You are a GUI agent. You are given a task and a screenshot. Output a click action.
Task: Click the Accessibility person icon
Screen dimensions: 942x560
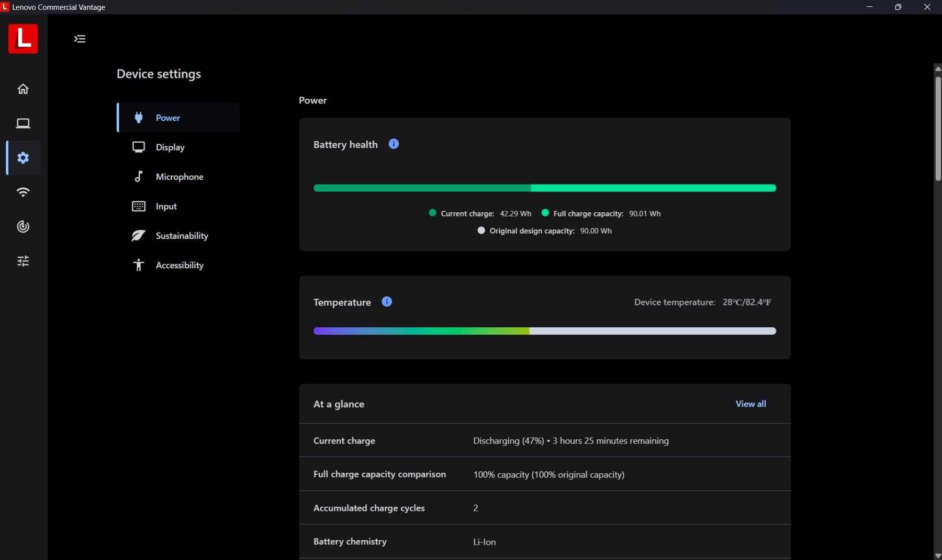tap(139, 265)
